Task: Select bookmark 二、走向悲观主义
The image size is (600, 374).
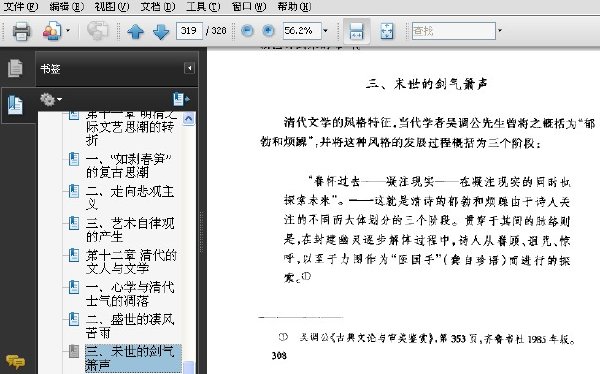Action: [x=130, y=198]
